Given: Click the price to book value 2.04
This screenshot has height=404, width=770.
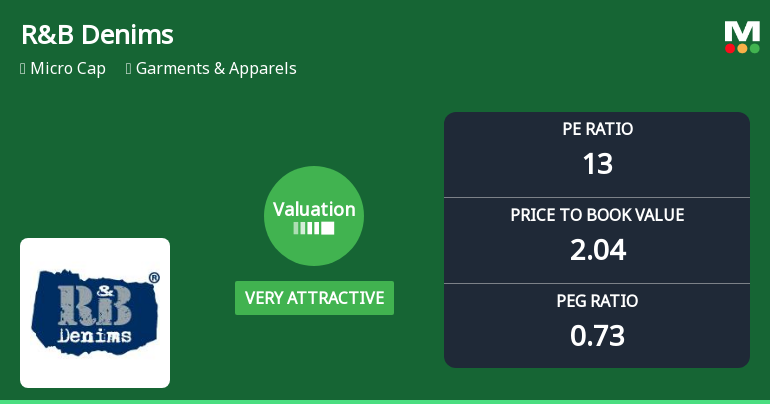Looking at the screenshot, I should (x=597, y=249).
